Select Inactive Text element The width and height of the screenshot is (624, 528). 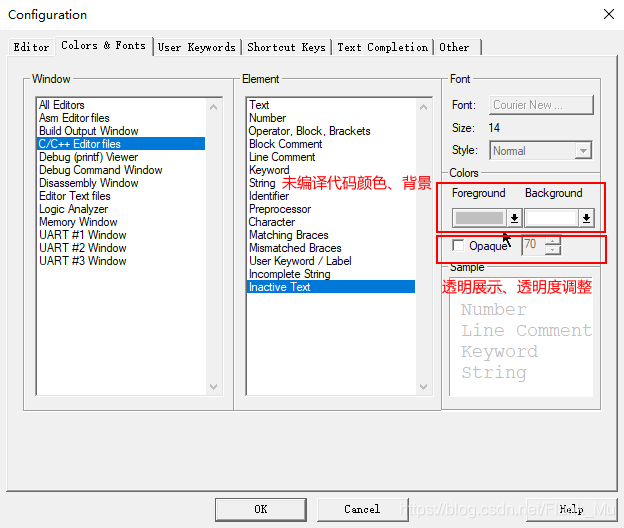[331, 287]
